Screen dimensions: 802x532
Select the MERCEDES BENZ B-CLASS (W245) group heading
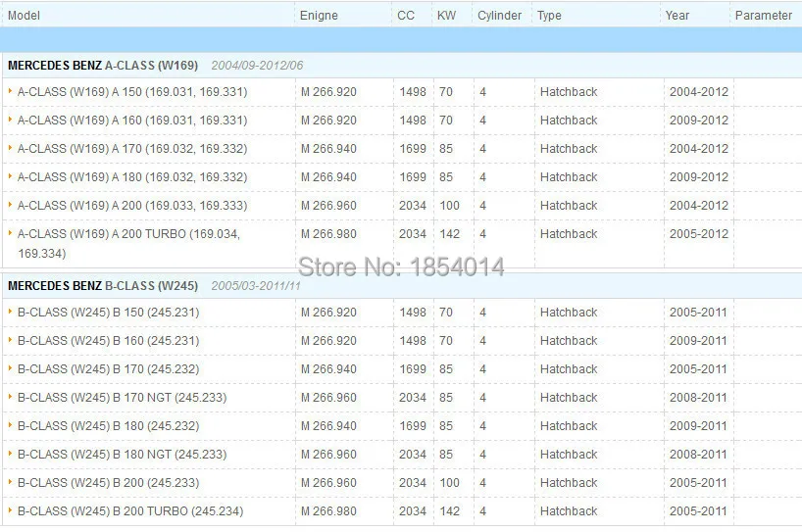[x=103, y=286]
